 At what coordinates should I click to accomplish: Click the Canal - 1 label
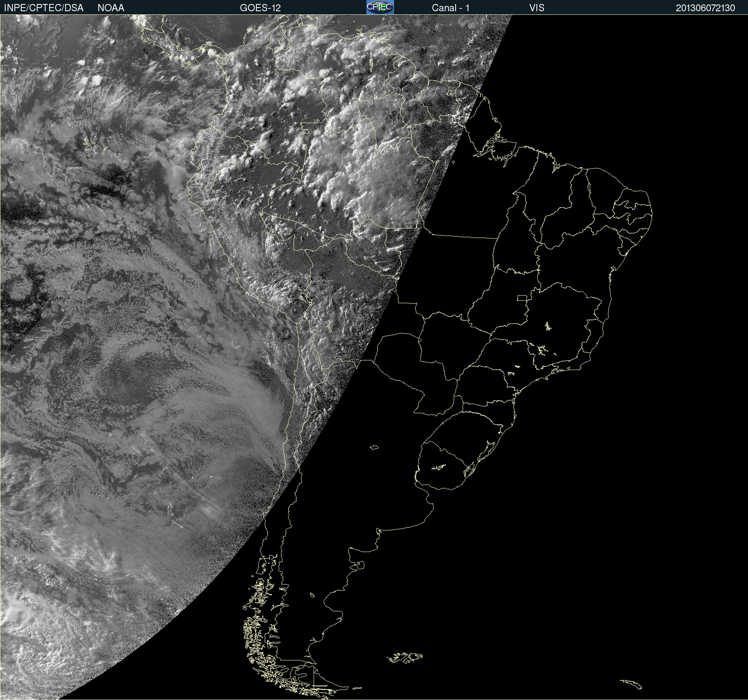[x=450, y=8]
